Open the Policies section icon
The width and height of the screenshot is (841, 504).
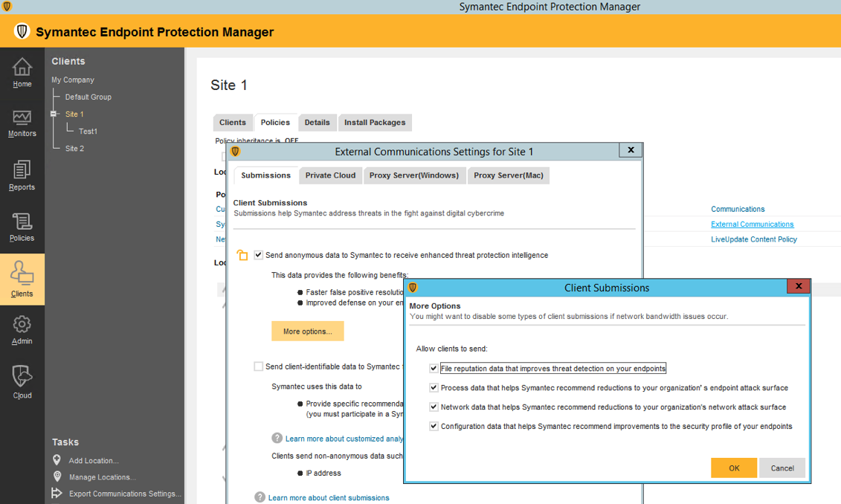pyautogui.click(x=22, y=222)
